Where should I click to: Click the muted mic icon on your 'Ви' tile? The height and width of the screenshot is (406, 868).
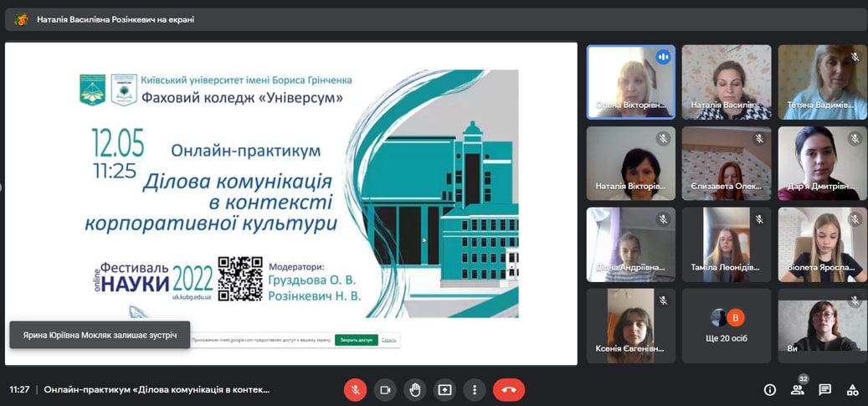point(855,301)
